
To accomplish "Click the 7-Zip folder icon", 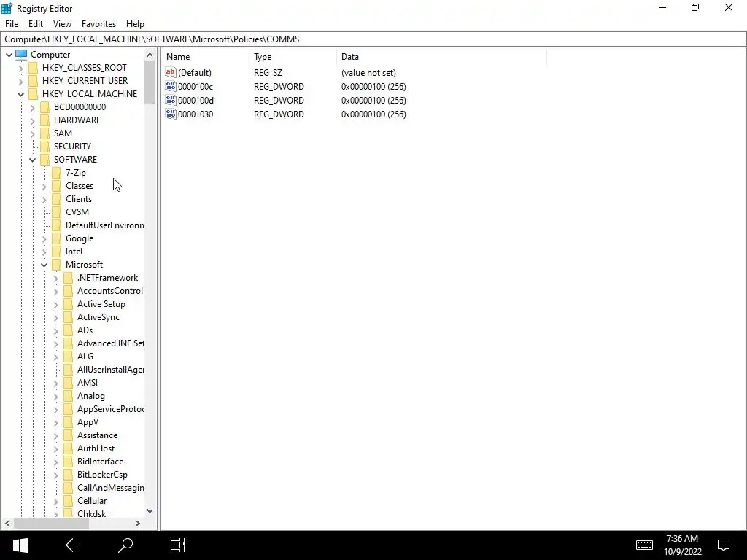I will coord(56,172).
